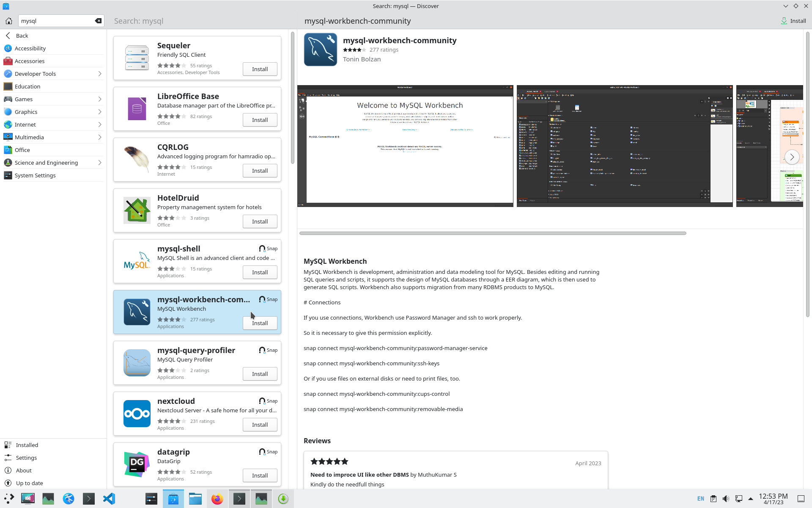Click the home icon in the toolbar
This screenshot has width=812, height=508.
9,21
